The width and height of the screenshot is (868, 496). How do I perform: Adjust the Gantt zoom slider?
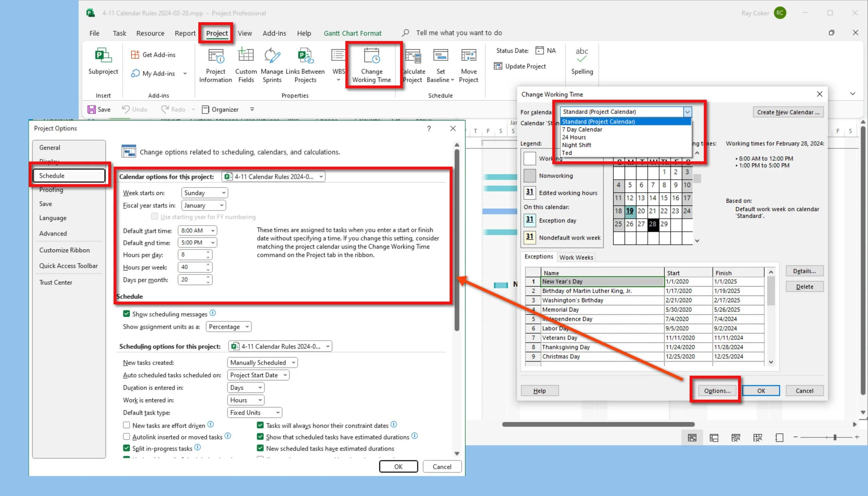click(835, 437)
